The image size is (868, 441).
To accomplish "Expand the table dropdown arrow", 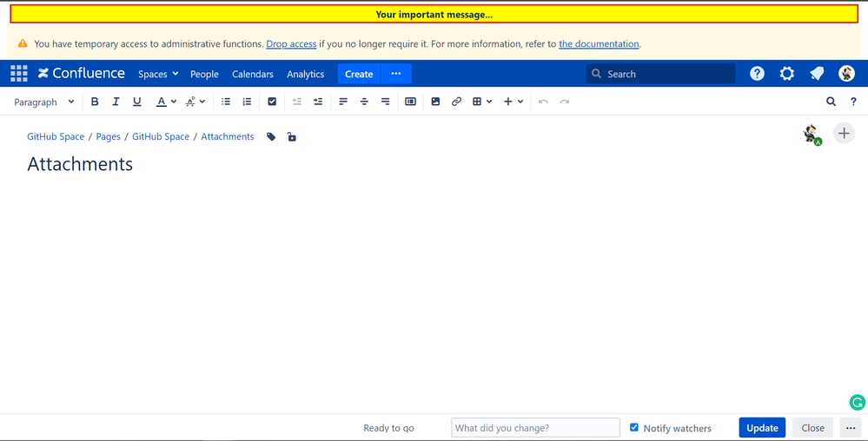I will (489, 102).
